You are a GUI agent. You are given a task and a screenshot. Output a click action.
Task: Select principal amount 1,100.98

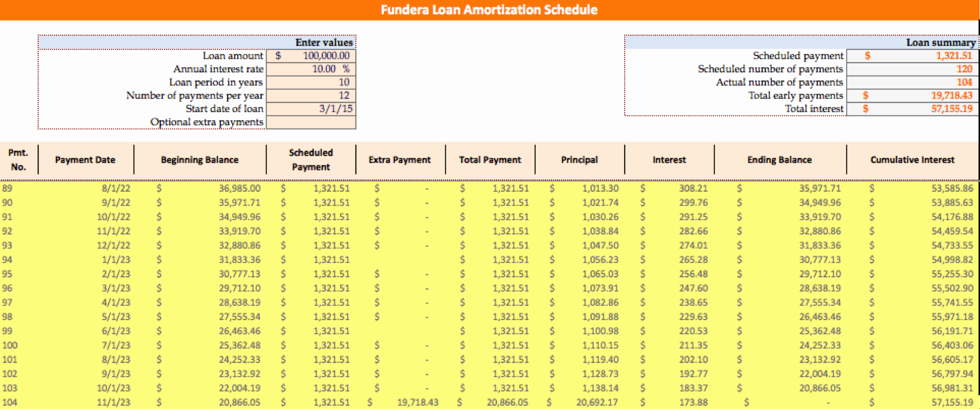coord(600,331)
